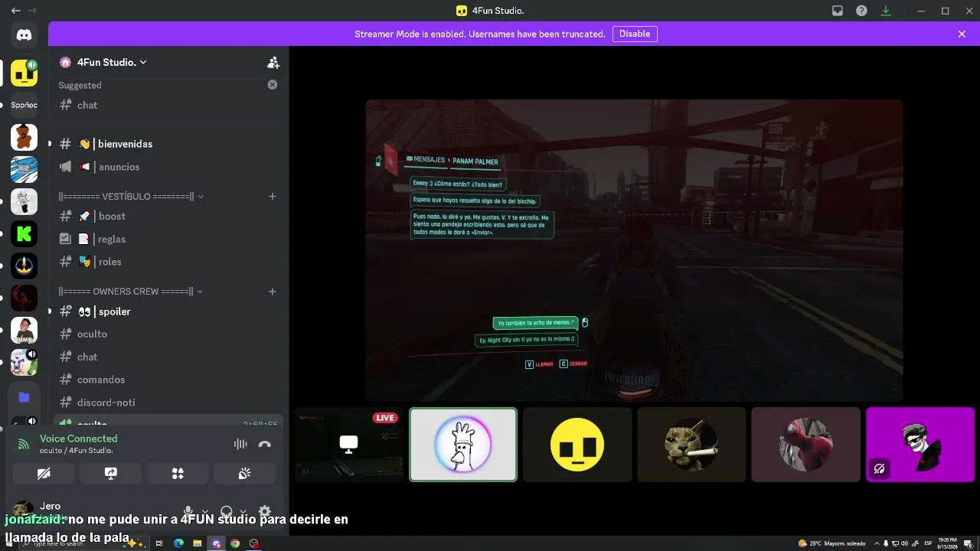Collapse the VESTÍBULO category
Viewport: 980px width, 551px height.
[131, 197]
